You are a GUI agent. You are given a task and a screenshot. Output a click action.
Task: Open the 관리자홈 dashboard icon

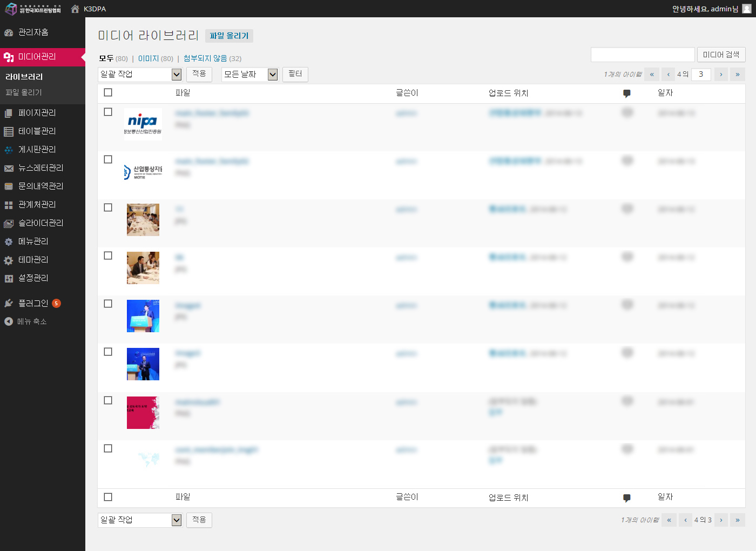[9, 32]
